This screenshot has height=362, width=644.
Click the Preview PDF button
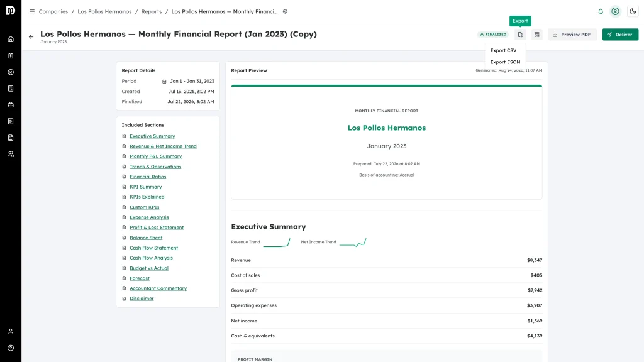[x=572, y=35]
